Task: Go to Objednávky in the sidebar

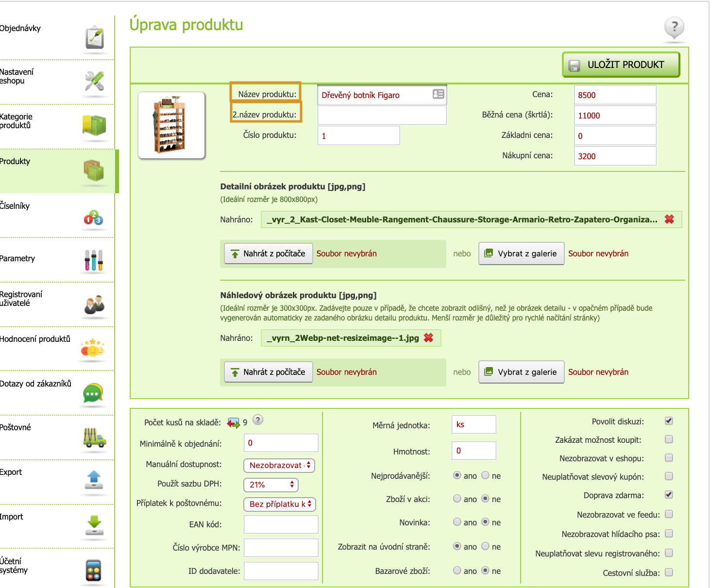Action: 20,29
